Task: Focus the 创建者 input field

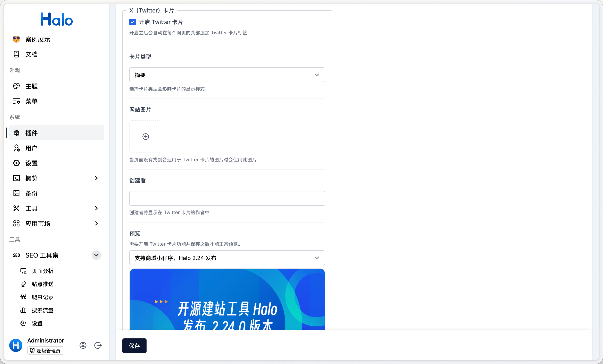Action: coord(227,198)
